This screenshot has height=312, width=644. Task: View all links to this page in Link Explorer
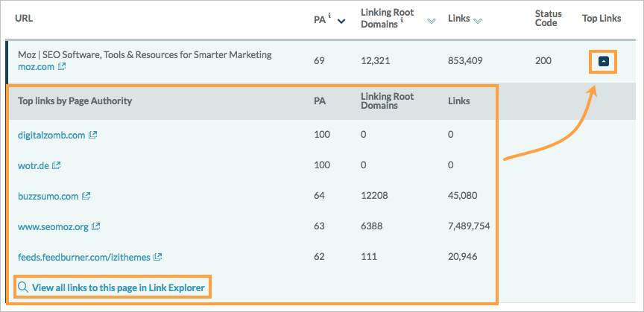tap(118, 287)
